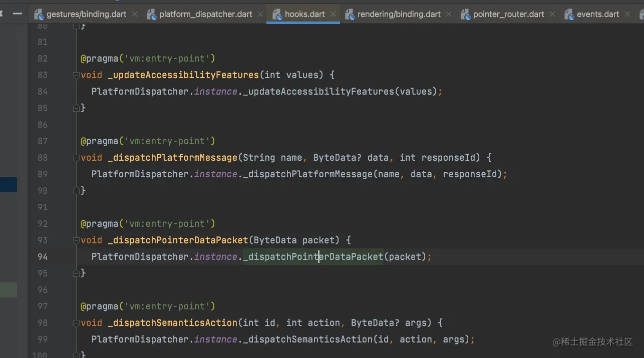The width and height of the screenshot is (644, 358).
Task: Close the pointer_router.dart tab
Action: (x=552, y=14)
